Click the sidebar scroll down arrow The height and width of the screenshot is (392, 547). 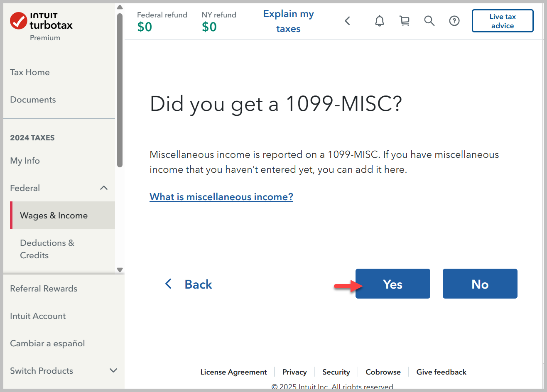tap(120, 270)
